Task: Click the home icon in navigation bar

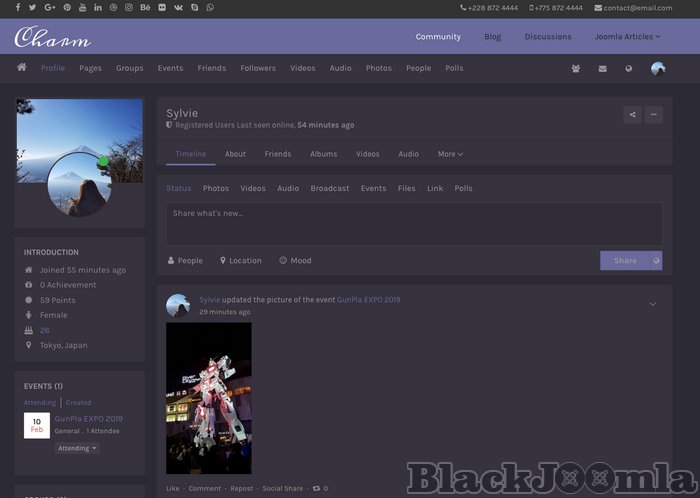Action: [x=22, y=68]
